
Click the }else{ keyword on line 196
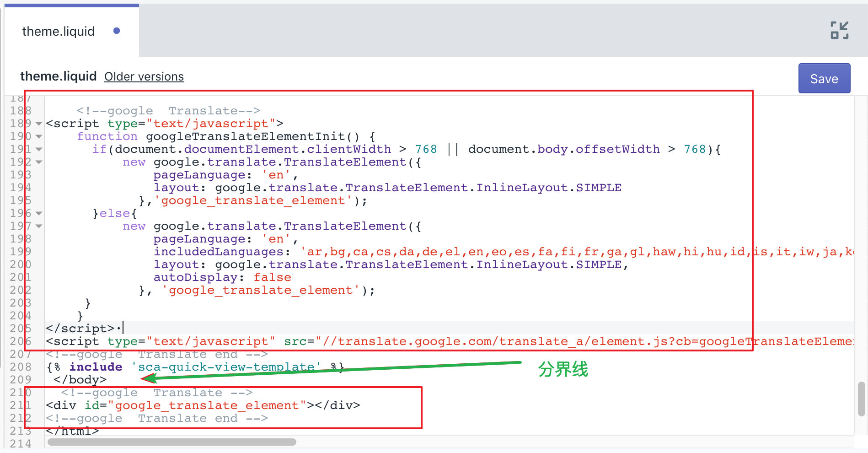click(x=115, y=213)
